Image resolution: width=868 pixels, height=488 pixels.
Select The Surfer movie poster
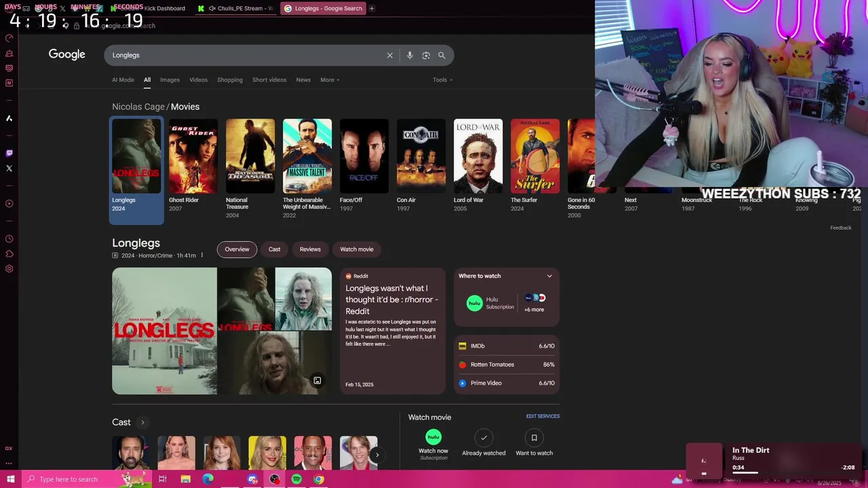(x=535, y=157)
